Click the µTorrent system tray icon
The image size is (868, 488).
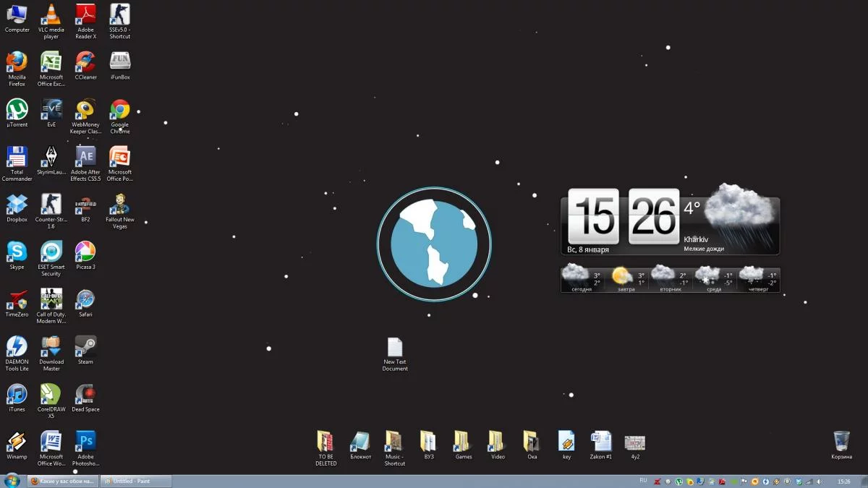(678, 481)
